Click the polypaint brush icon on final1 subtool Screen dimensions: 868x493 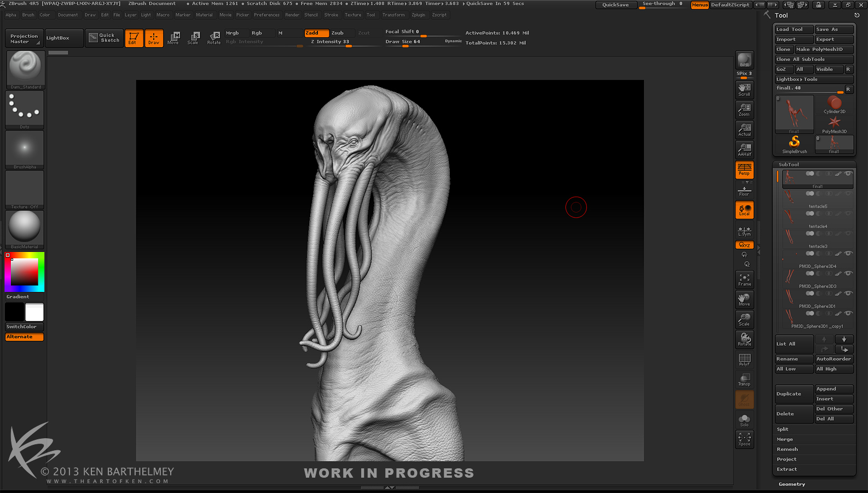pyautogui.click(x=838, y=174)
